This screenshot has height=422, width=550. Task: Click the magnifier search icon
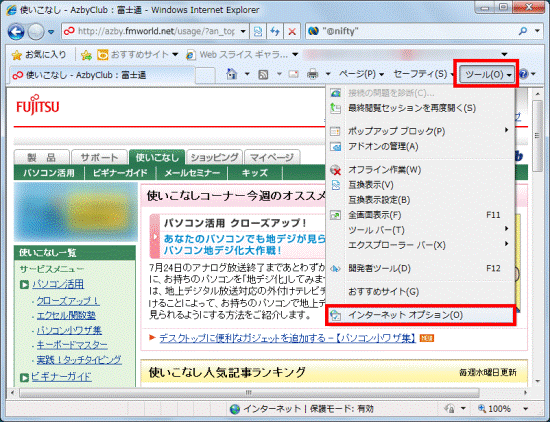coord(523,31)
